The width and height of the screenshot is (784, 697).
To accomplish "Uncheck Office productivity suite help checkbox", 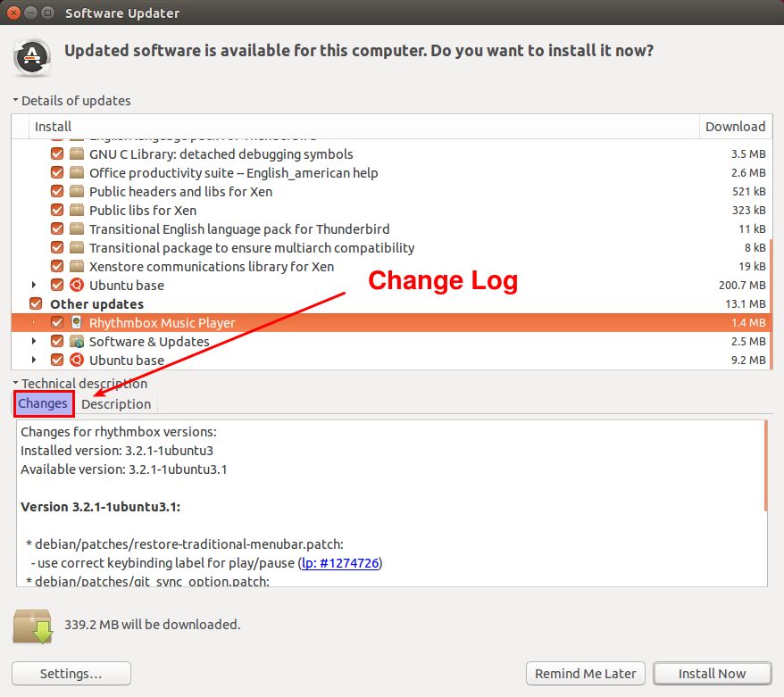I will [x=57, y=173].
